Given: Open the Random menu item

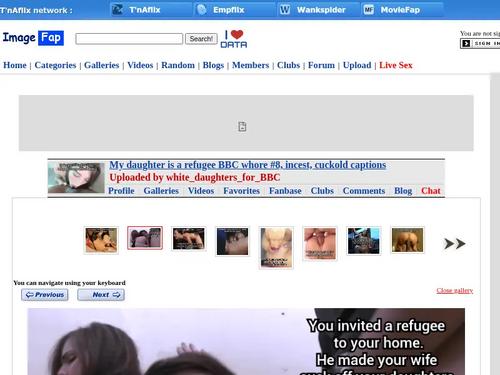Looking at the screenshot, I should (x=178, y=65).
